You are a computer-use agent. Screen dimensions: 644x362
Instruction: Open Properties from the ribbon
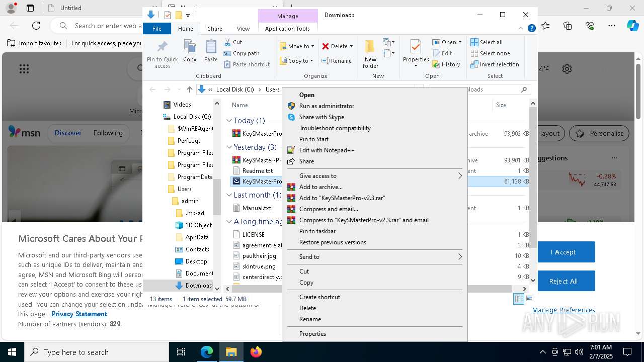tap(416, 53)
